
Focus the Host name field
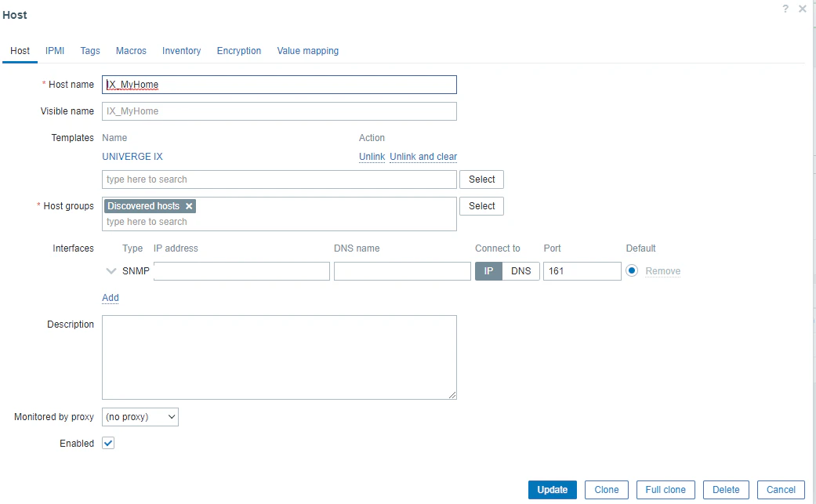pos(280,85)
